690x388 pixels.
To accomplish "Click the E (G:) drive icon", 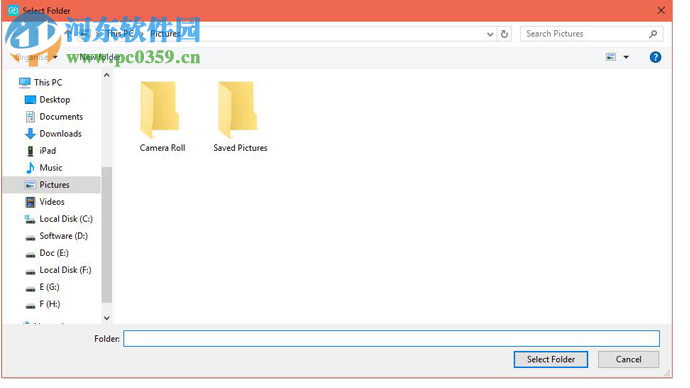I will (x=30, y=289).
